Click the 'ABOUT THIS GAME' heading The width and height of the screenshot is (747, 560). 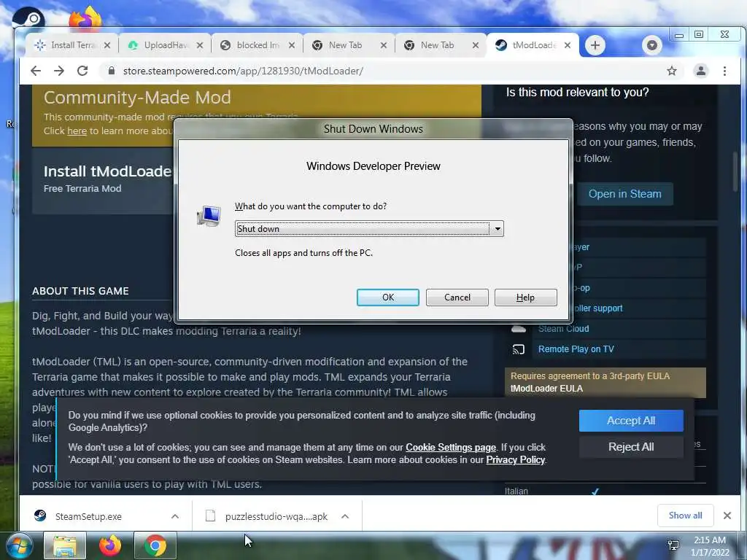coord(80,291)
